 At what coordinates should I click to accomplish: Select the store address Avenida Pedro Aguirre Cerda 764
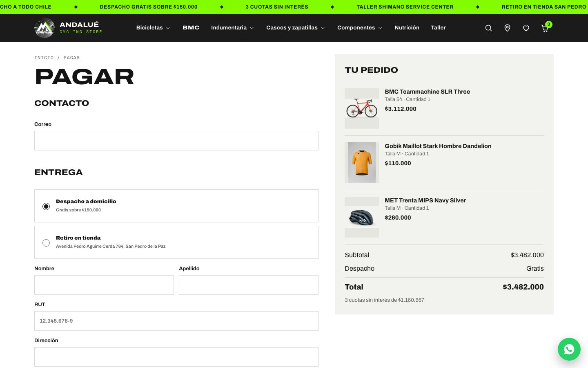(111, 247)
